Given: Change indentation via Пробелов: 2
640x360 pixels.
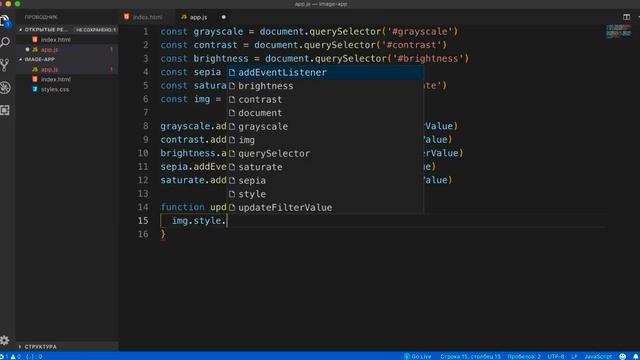Looking at the screenshot, I should click(x=524, y=356).
